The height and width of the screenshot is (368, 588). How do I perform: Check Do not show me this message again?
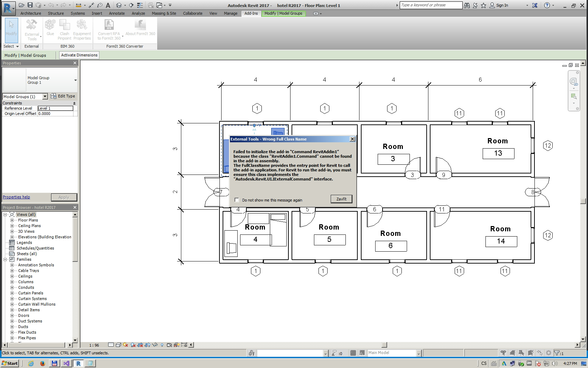237,200
